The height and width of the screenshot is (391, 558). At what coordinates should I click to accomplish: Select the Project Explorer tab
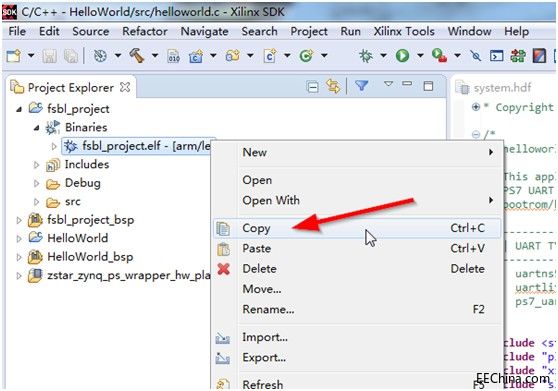pyautogui.click(x=71, y=88)
